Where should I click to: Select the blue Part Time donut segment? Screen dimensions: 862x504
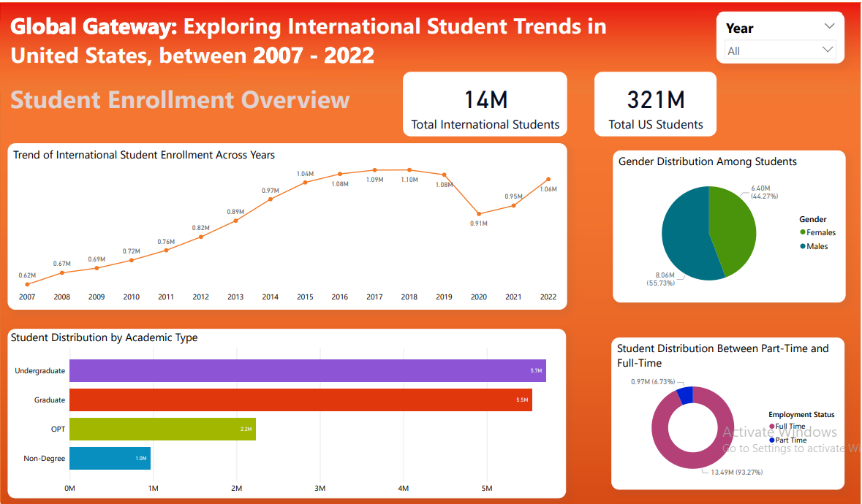[685, 395]
